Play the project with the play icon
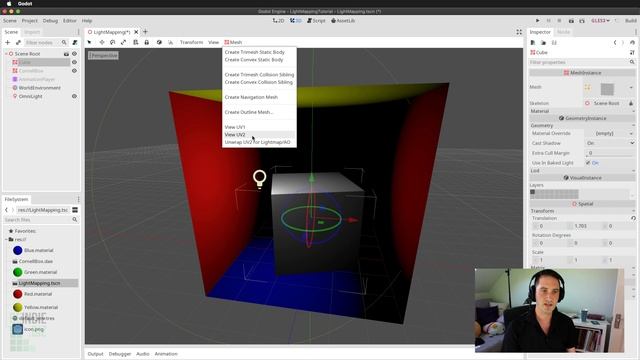The height and width of the screenshot is (360, 640). [538, 20]
